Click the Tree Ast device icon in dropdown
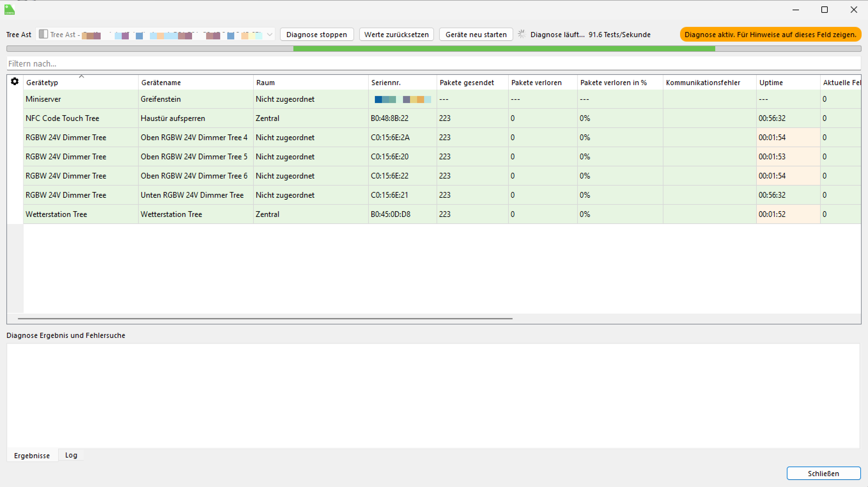 point(43,34)
